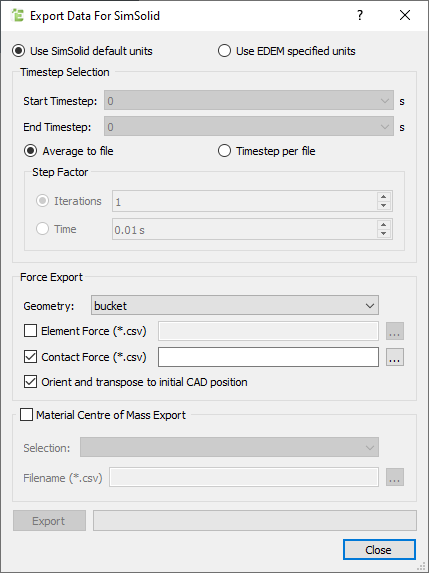429x573 pixels.
Task: Open the End Timestep dropdown
Action: coord(248,126)
